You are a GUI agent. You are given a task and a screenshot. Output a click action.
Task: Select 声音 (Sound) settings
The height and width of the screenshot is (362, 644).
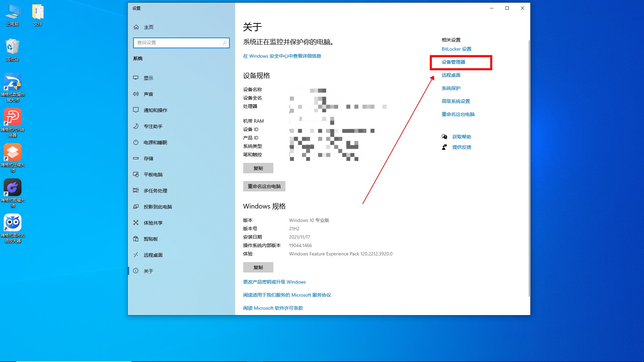tap(149, 94)
